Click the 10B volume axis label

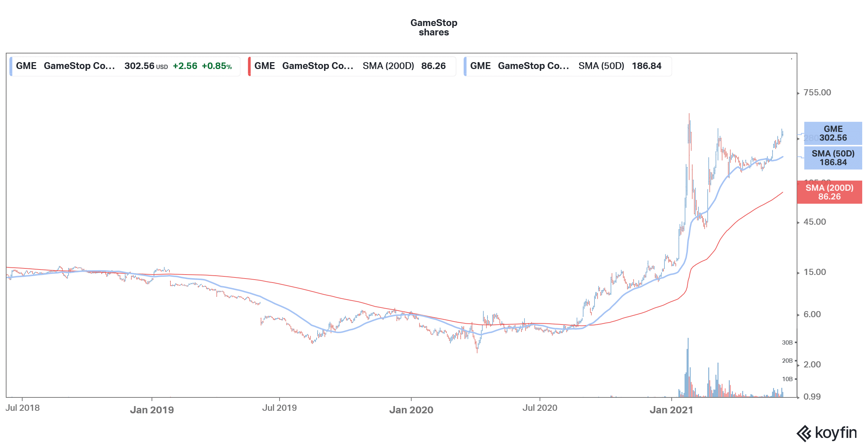[x=787, y=379]
